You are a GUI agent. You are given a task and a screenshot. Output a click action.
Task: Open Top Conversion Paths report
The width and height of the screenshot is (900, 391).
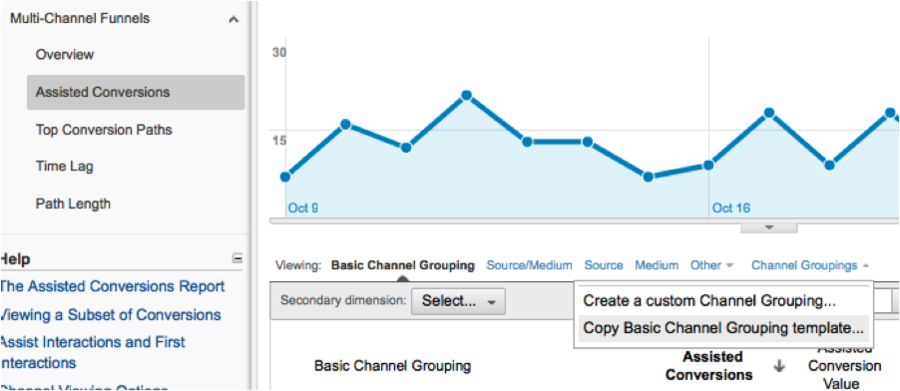tap(104, 130)
